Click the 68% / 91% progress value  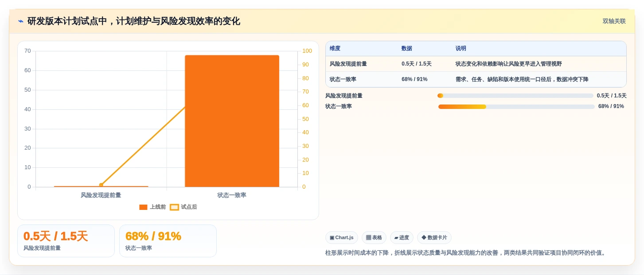(611, 106)
